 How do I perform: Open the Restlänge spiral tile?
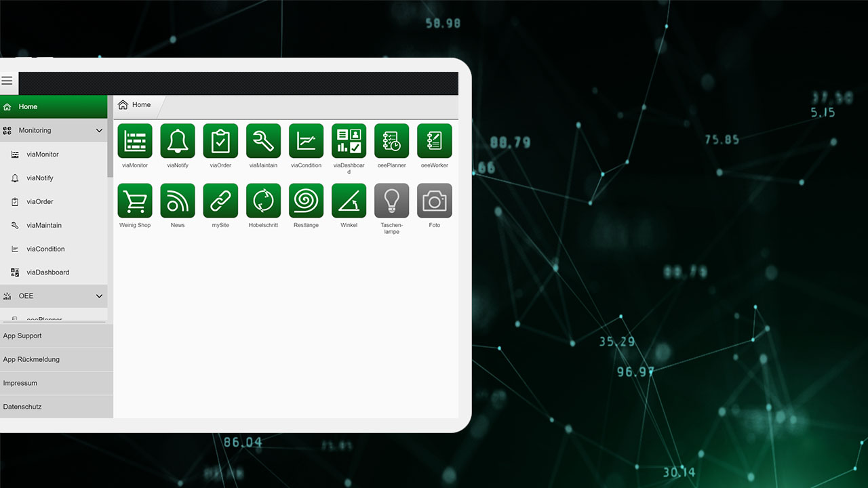(306, 201)
